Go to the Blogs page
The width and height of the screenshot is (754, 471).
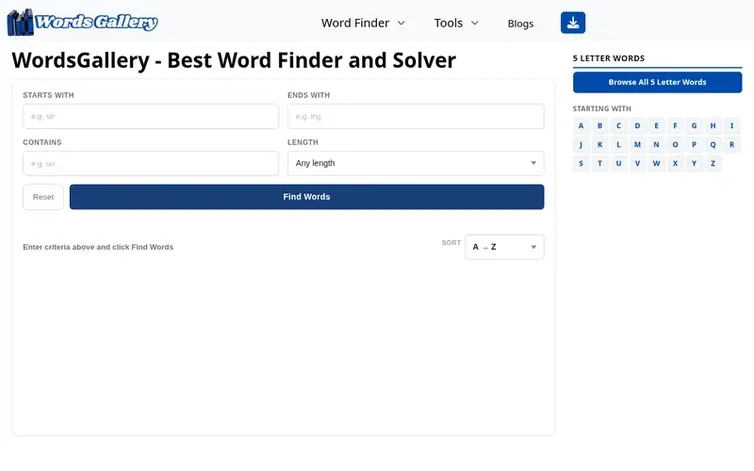click(520, 24)
